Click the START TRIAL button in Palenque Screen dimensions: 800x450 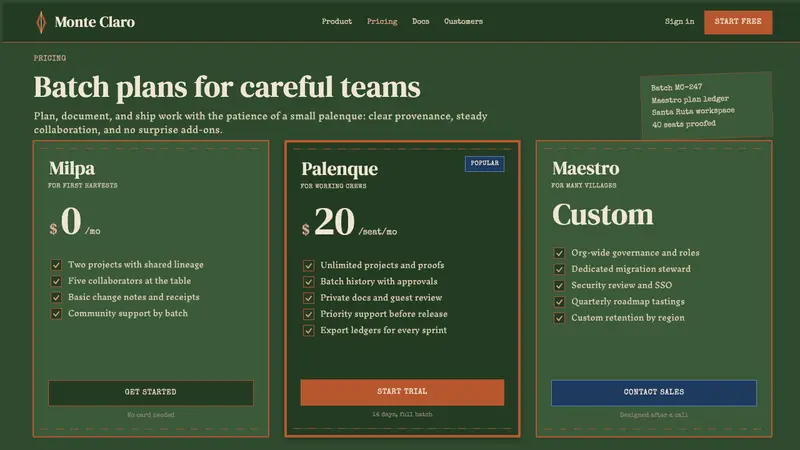click(402, 392)
